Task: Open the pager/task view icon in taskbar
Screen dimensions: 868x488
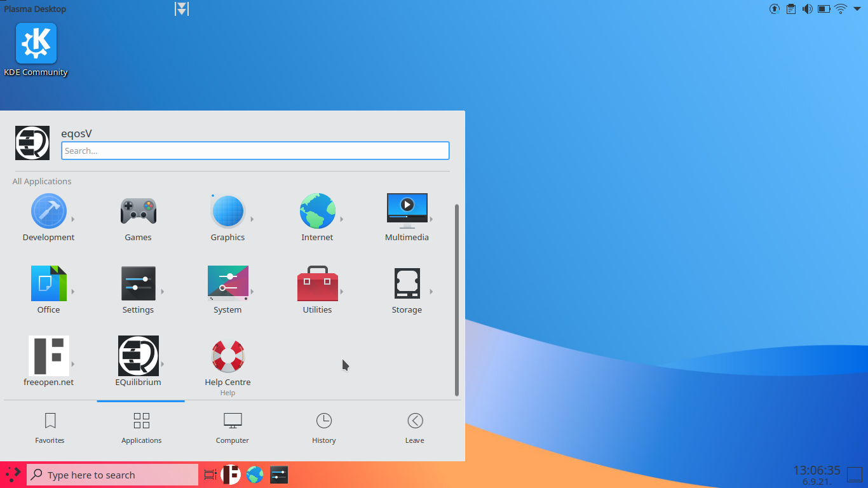Action: (x=210, y=475)
